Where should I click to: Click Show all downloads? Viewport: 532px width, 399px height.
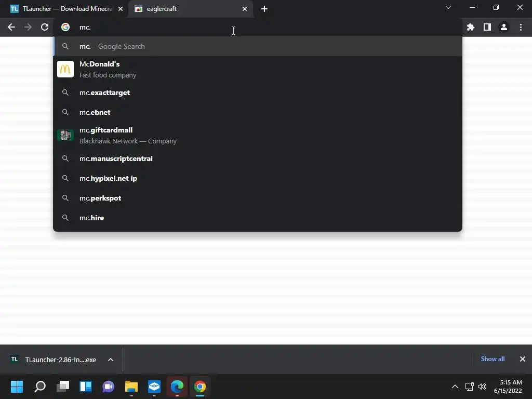click(493, 359)
